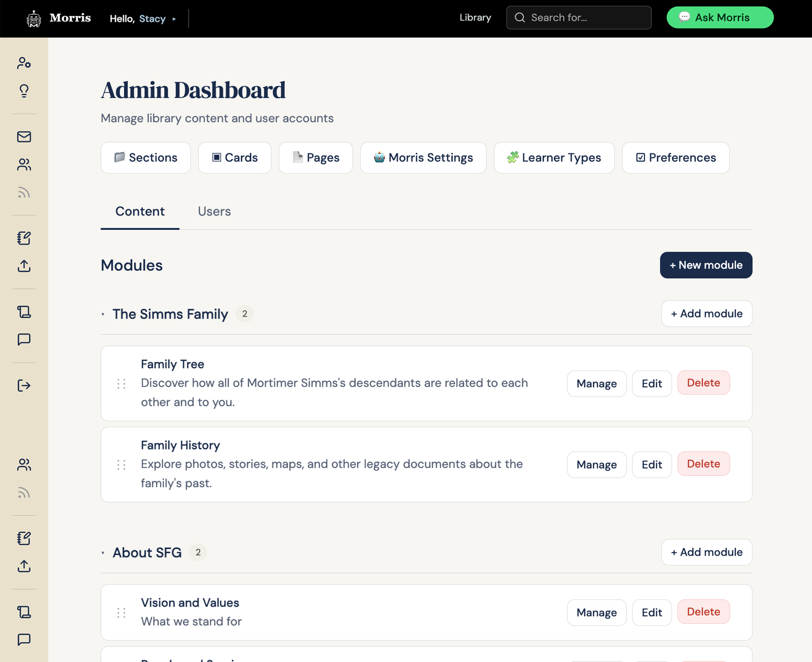
Task: Focus the Search for... input field
Action: coord(579,17)
